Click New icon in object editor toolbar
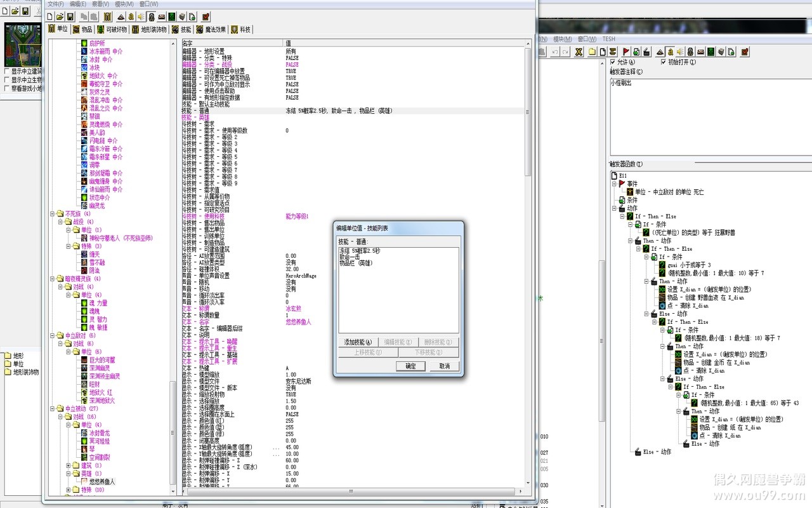The width and height of the screenshot is (812, 508). [49, 17]
